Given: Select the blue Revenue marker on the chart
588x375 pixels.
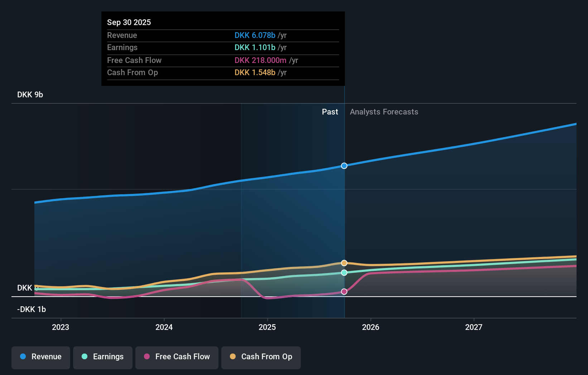Looking at the screenshot, I should 344,166.
